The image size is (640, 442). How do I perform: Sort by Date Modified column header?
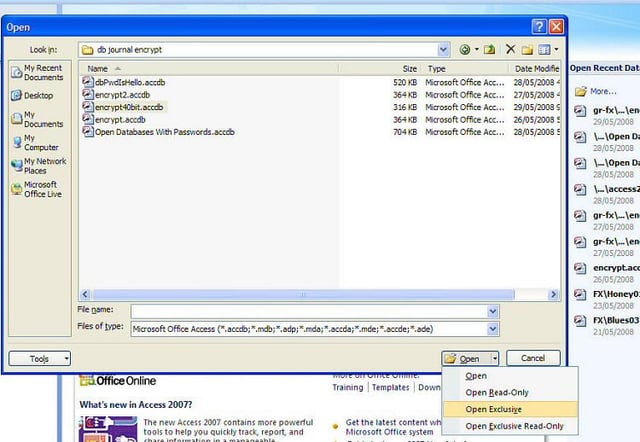click(535, 69)
